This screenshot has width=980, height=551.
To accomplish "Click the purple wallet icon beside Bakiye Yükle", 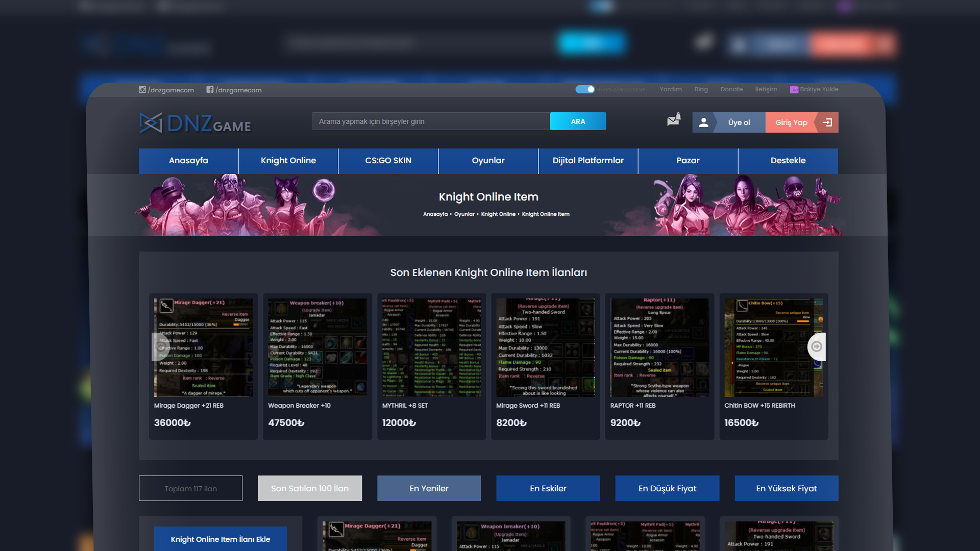I will tap(794, 89).
